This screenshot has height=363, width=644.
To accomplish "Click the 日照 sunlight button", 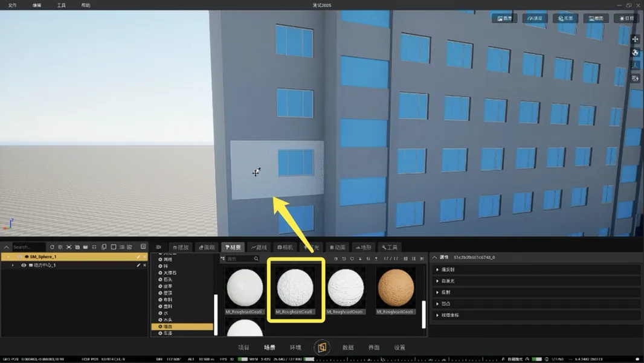I will tap(626, 19).
